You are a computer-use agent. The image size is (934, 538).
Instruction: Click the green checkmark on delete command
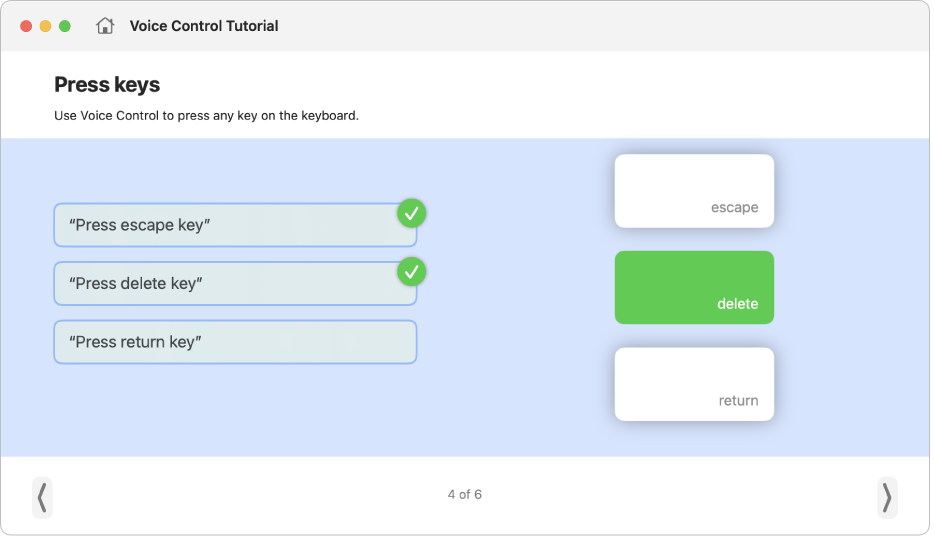coord(412,271)
